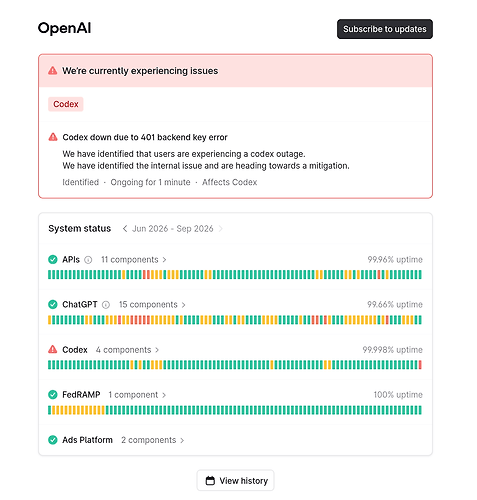Go to next date range after Sep 2026
This screenshot has height=500, width=477.
pyautogui.click(x=220, y=229)
